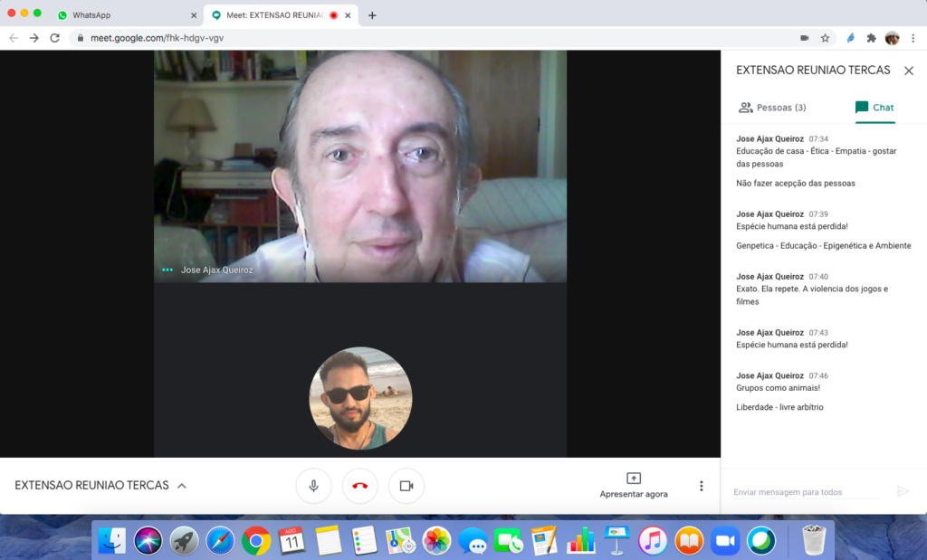
Task: Go back to the previous page in Chrome
Action: (x=14, y=38)
